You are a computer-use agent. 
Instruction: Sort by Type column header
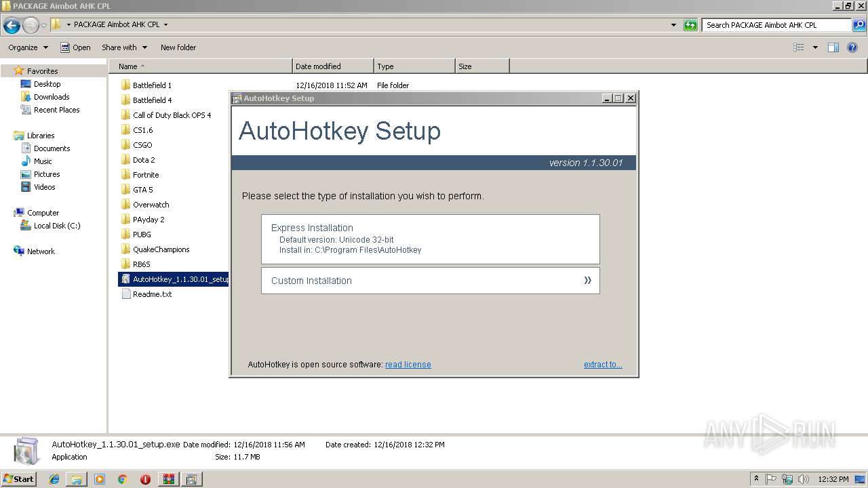[414, 66]
